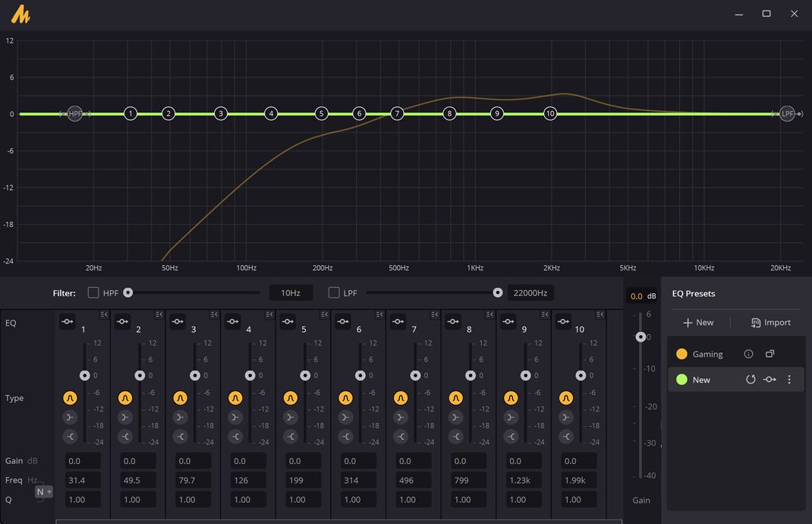Choose band 10's bottom Type icon
Image resolution: width=812 pixels, height=524 pixels.
pyautogui.click(x=566, y=437)
